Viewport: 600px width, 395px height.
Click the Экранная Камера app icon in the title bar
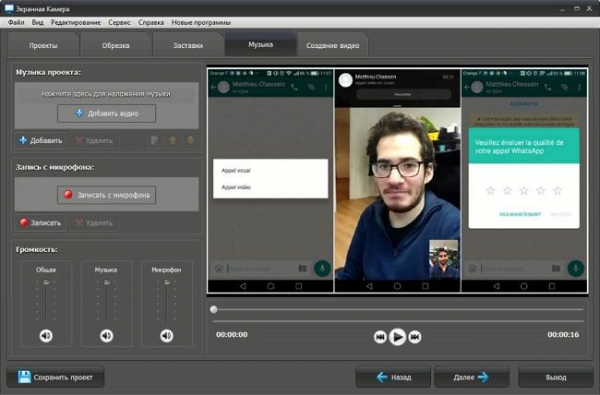9,8
